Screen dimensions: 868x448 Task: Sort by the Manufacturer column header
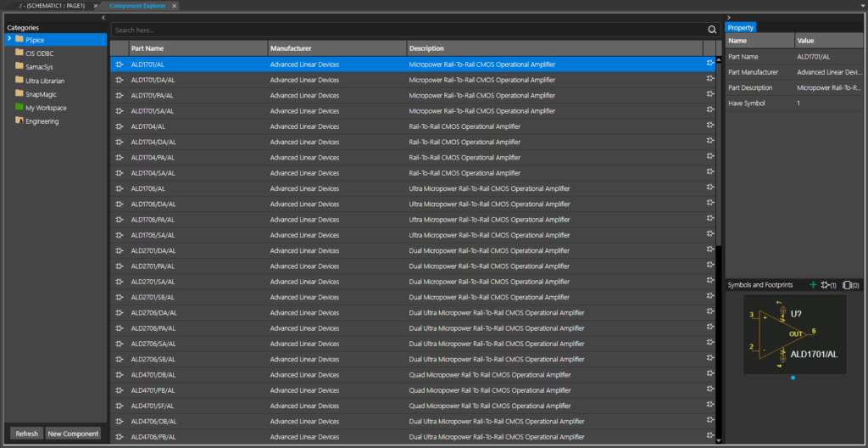[337, 48]
